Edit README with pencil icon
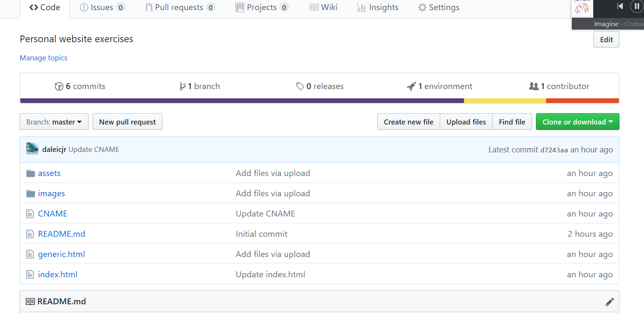 point(609,302)
